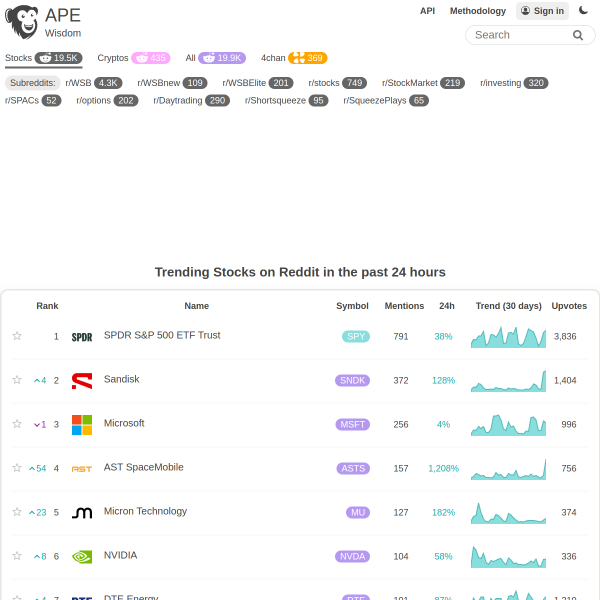600x600 pixels.
Task: Click inside the Search input field
Action: (x=518, y=35)
